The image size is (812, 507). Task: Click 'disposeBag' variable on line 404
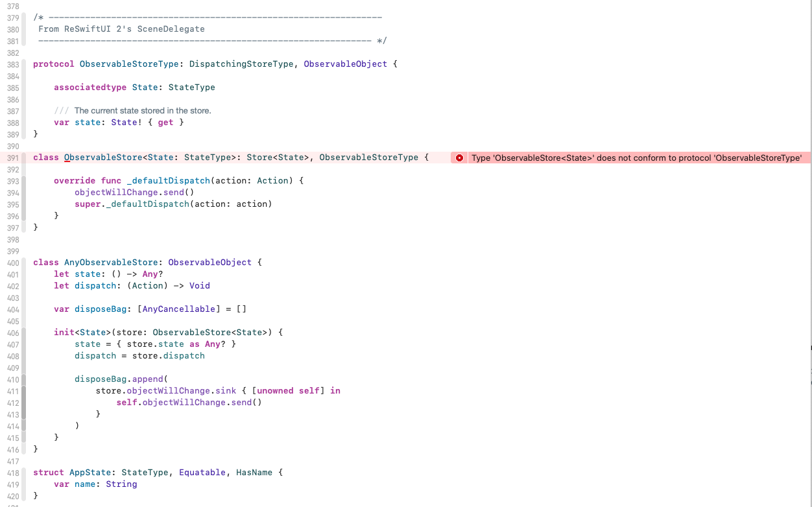click(x=101, y=309)
